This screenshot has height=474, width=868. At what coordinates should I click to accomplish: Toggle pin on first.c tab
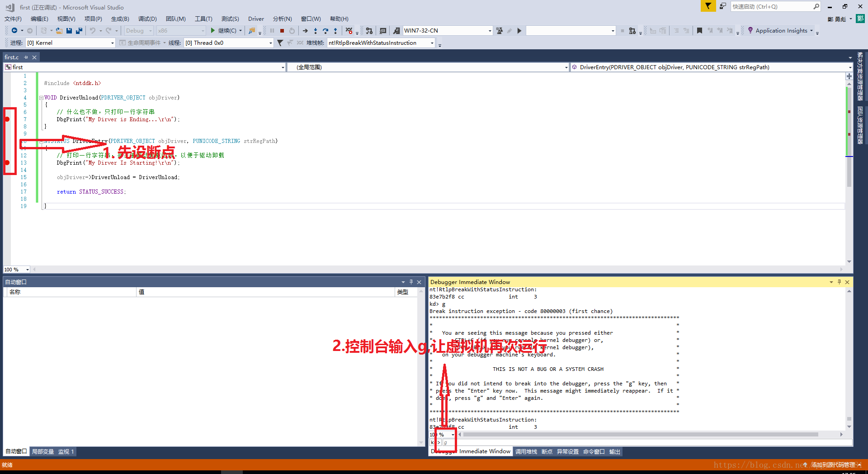26,57
